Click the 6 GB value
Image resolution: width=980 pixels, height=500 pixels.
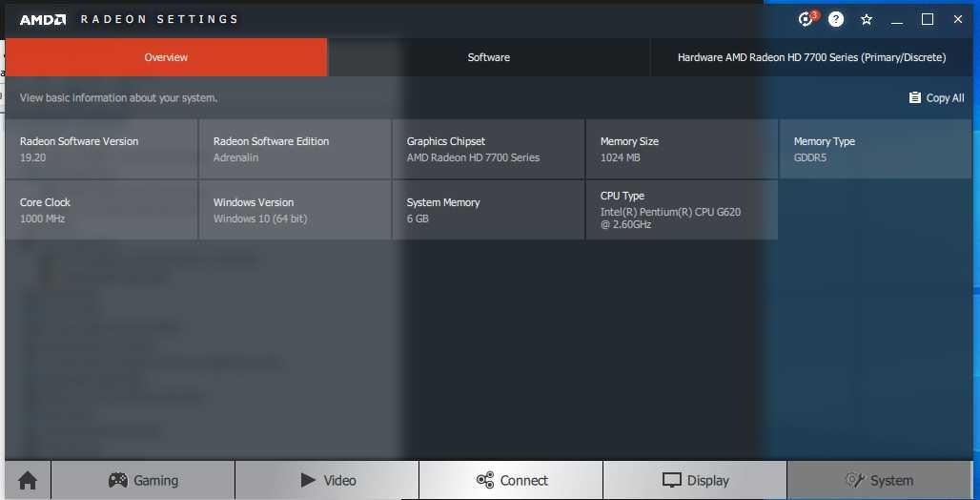pos(418,219)
